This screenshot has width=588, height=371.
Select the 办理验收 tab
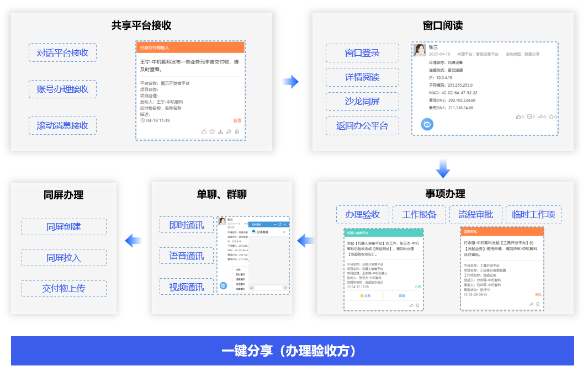click(x=362, y=215)
